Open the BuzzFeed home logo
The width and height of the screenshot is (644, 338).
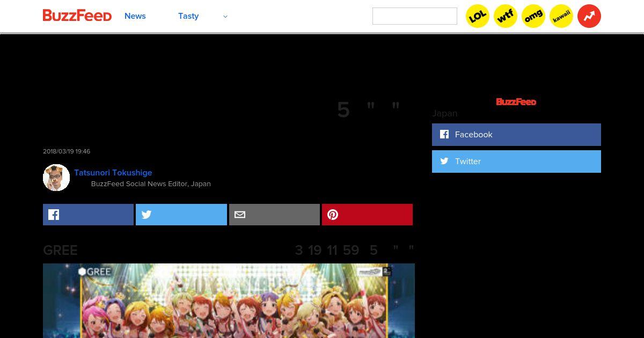pos(77,16)
